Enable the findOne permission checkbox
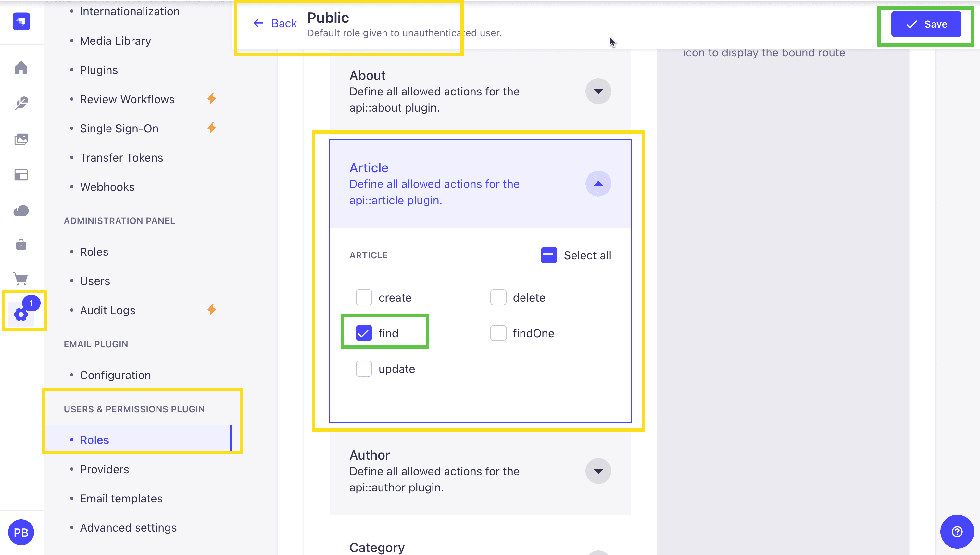 498,333
